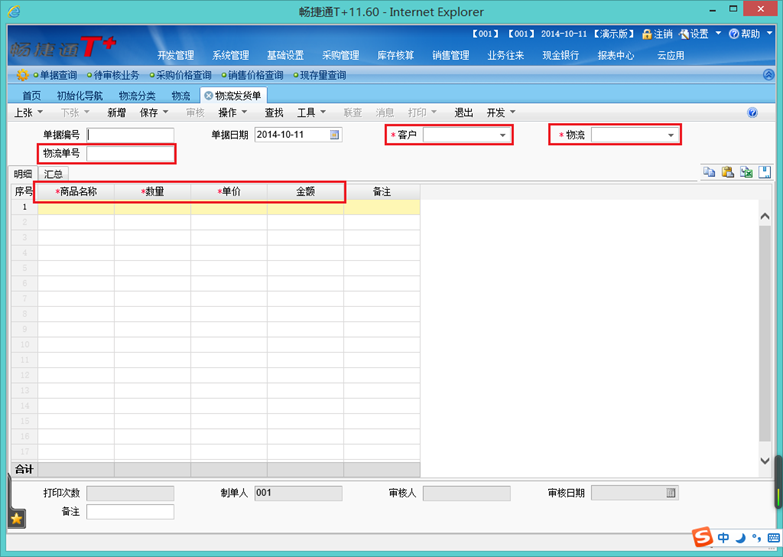
Task: Click the grid scrollbar down arrow
Action: (x=765, y=461)
